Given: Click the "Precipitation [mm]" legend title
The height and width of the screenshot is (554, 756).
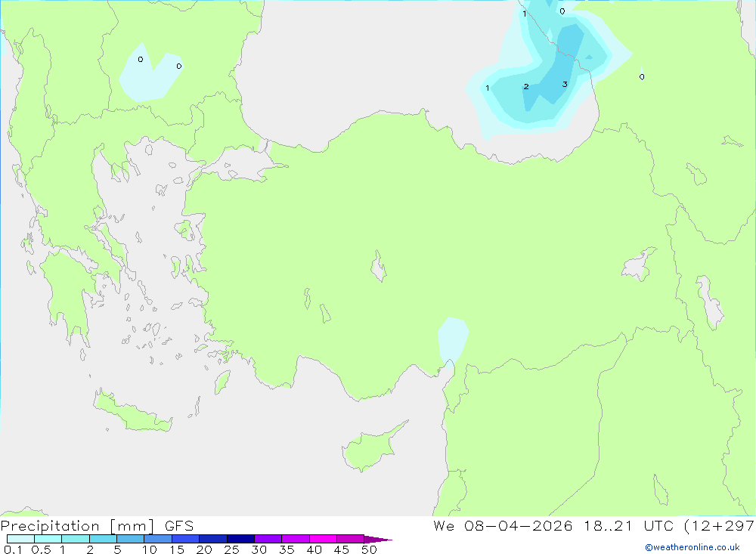Looking at the screenshot, I should point(77,526).
